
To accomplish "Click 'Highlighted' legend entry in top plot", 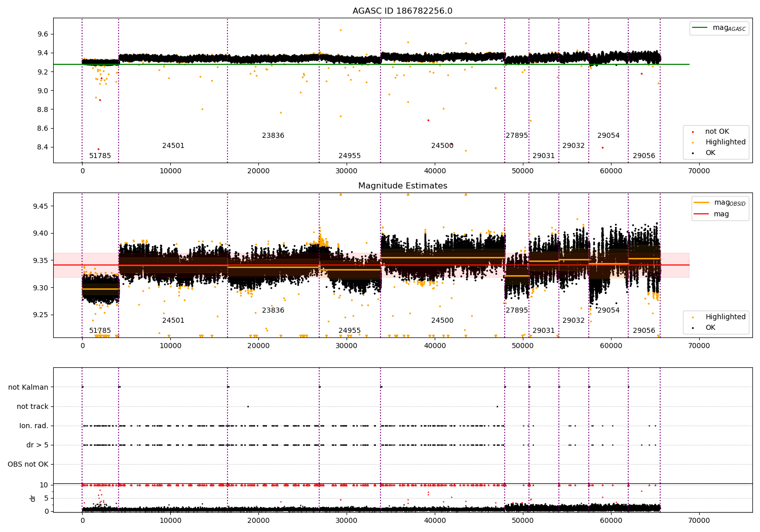I will 719,142.
